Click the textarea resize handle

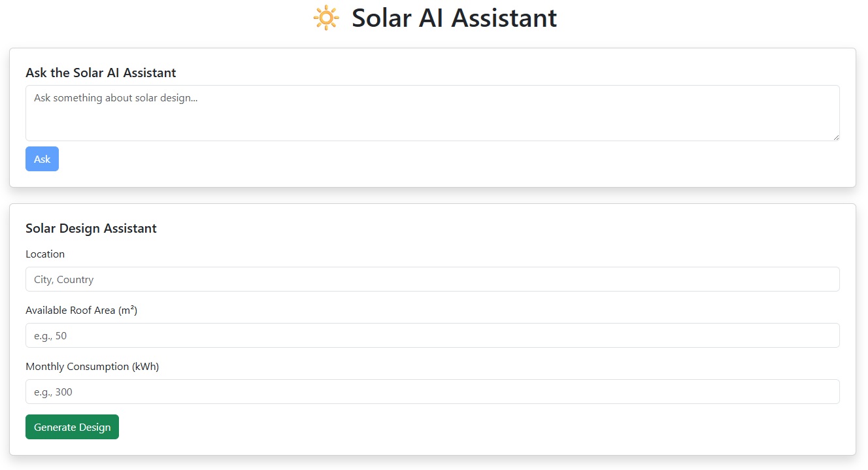(836, 137)
